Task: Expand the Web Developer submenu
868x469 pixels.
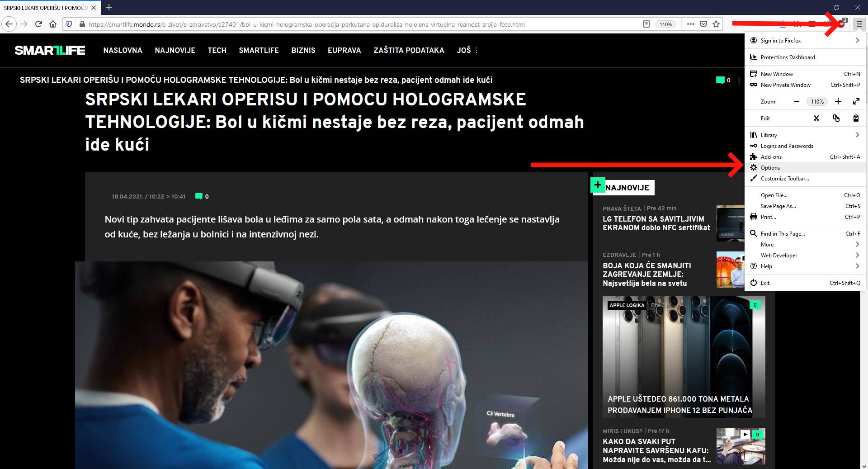Action: click(778, 255)
